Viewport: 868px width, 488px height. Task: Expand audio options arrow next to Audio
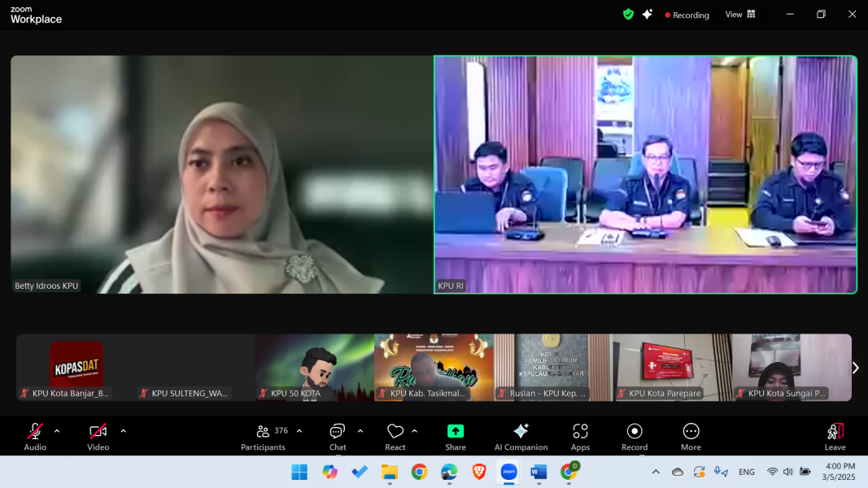(x=57, y=431)
